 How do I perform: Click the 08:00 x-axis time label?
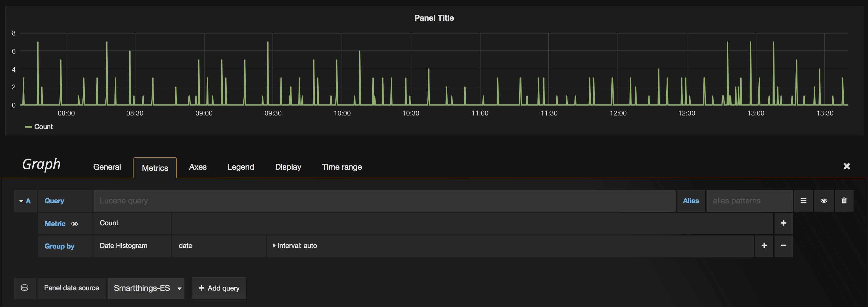pos(66,113)
